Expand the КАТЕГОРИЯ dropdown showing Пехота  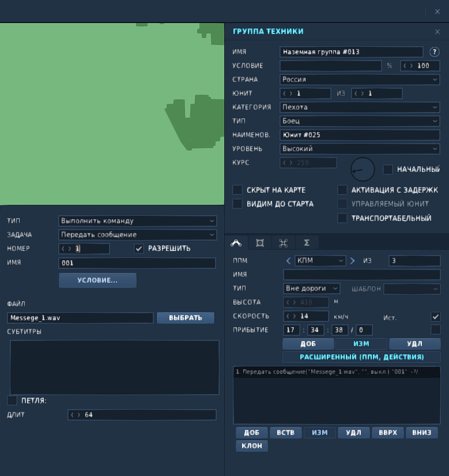coord(360,107)
